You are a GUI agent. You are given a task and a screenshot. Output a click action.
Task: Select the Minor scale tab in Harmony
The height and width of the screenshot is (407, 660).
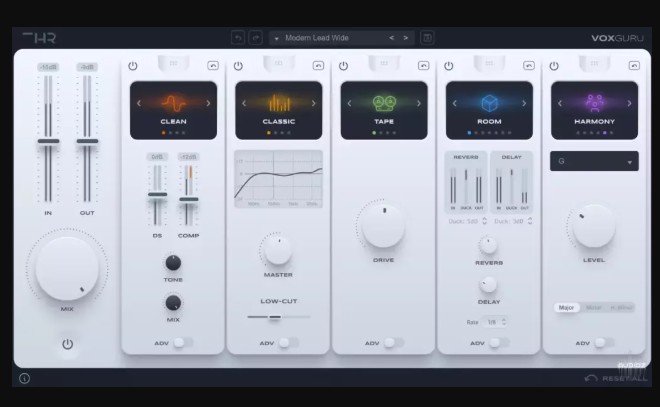click(x=594, y=308)
